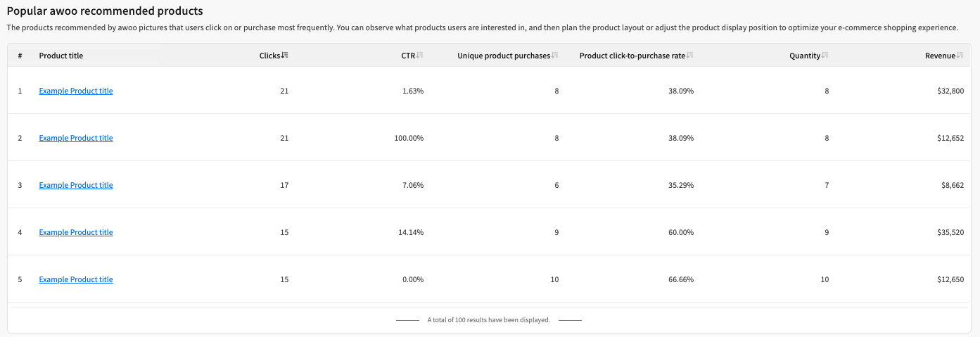Click the Product title column header
The image size is (980, 337).
pos(61,56)
